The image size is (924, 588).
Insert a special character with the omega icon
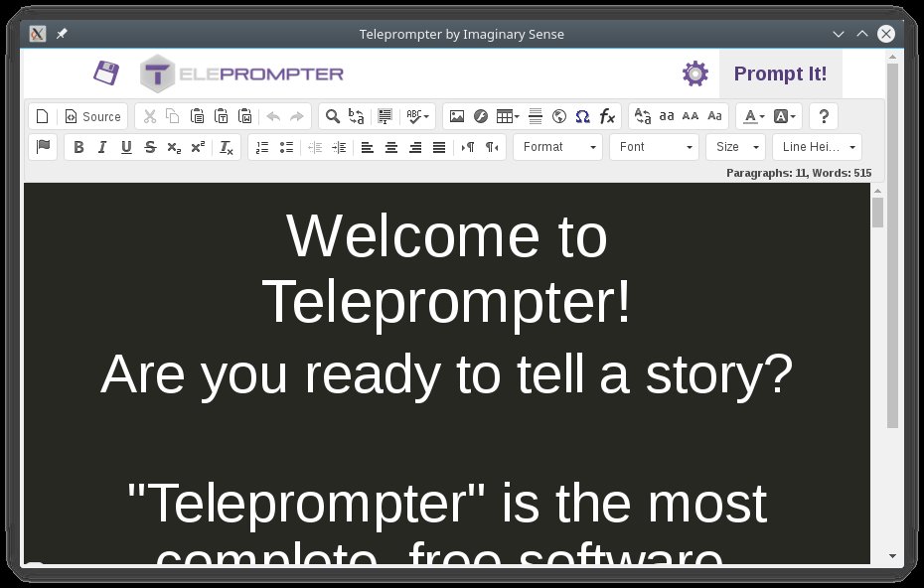coord(581,116)
